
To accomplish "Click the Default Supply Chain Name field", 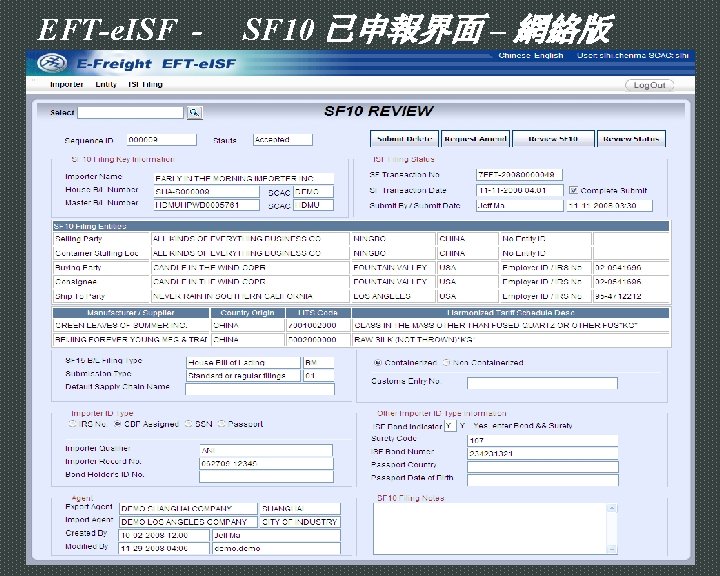I will pos(260,389).
